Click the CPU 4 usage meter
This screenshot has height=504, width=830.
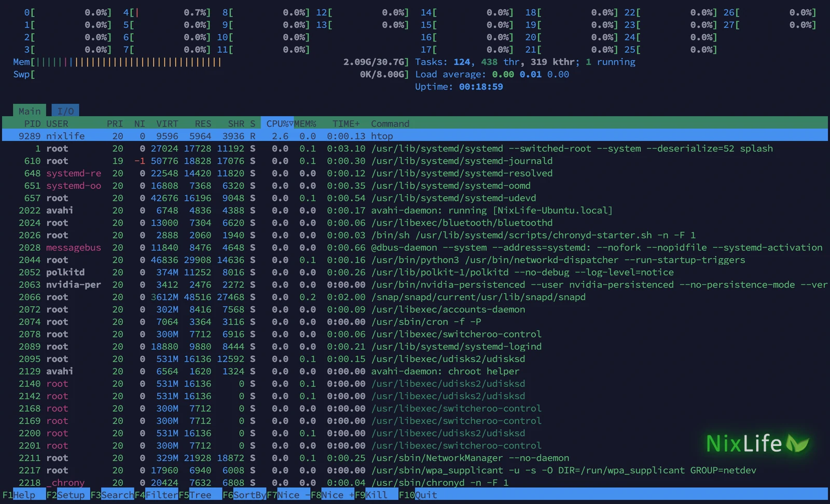point(167,12)
